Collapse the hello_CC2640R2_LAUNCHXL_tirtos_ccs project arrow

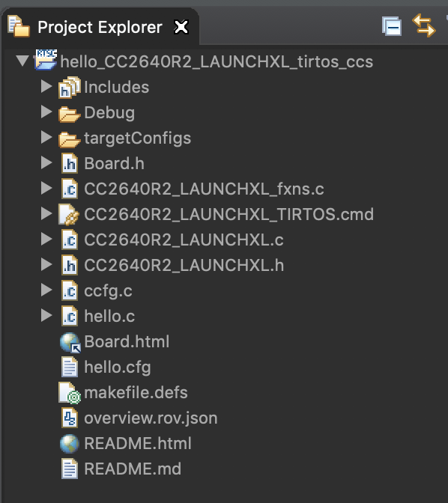click(x=22, y=61)
